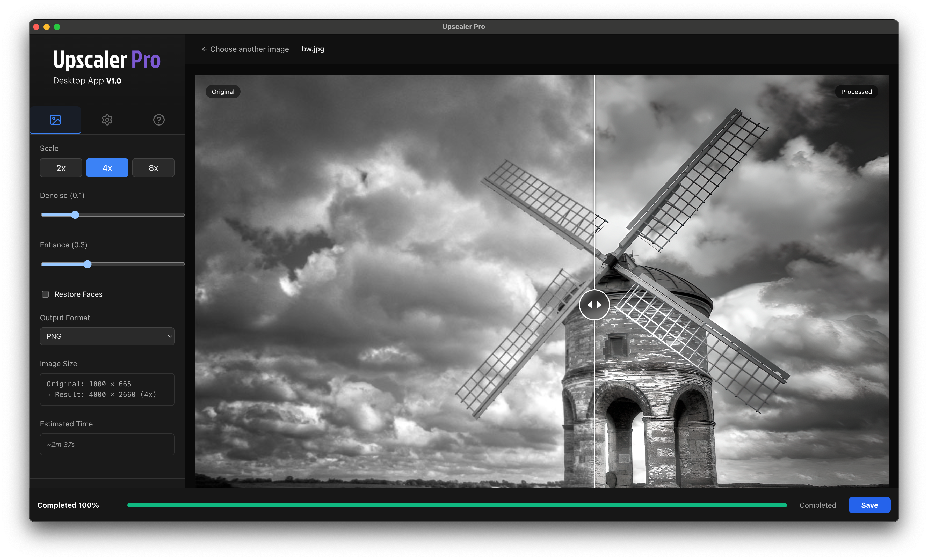928x560 pixels.
Task: Select the 2x scale option
Action: click(x=61, y=167)
